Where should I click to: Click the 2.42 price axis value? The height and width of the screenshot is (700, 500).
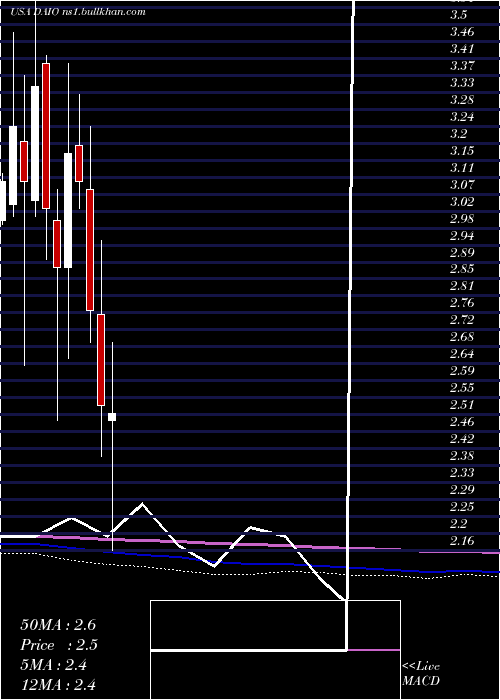[x=462, y=438]
